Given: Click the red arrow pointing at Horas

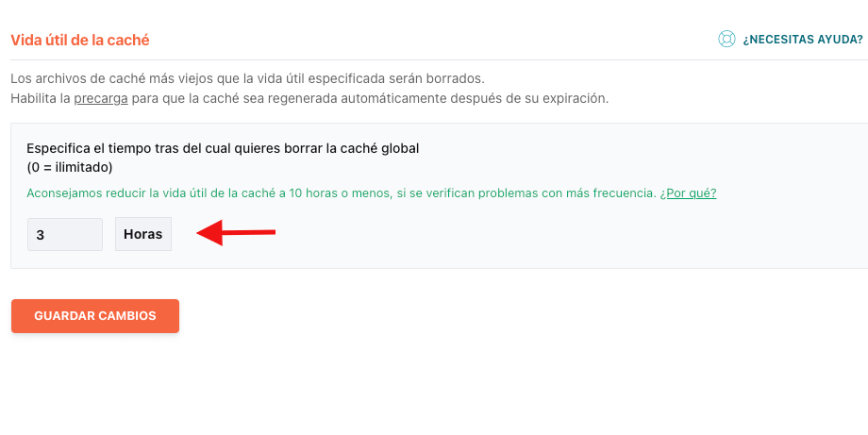Looking at the screenshot, I should click(x=237, y=232).
